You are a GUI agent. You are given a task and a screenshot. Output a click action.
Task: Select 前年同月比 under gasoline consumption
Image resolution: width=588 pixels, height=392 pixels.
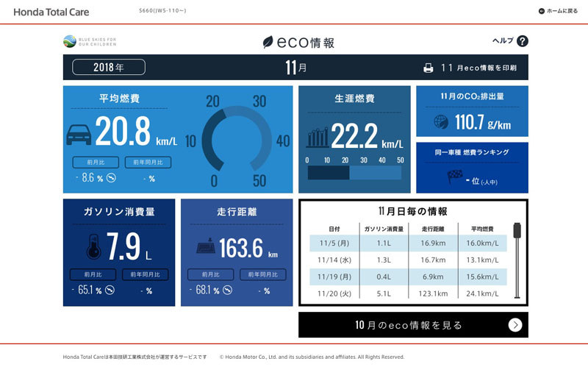[145, 274]
